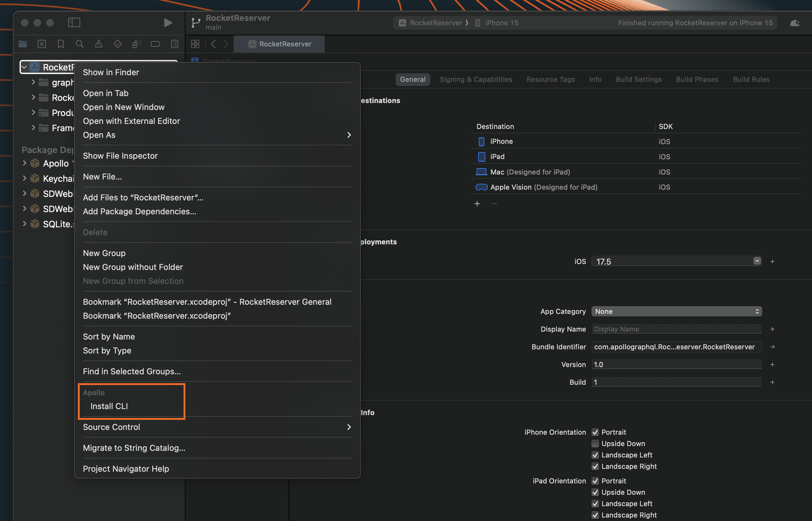The image size is (812, 521).
Task: Open the Source Control navigator icon
Action: pos(41,44)
